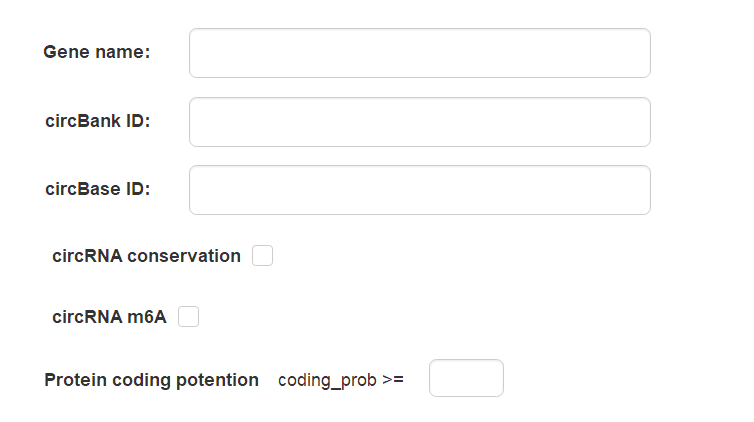
Task: Click the Gene name text field
Action: (419, 53)
